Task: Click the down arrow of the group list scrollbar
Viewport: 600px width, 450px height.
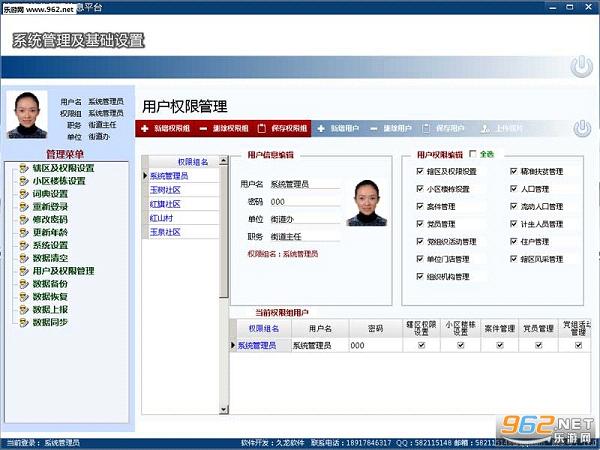Action: [x=224, y=409]
